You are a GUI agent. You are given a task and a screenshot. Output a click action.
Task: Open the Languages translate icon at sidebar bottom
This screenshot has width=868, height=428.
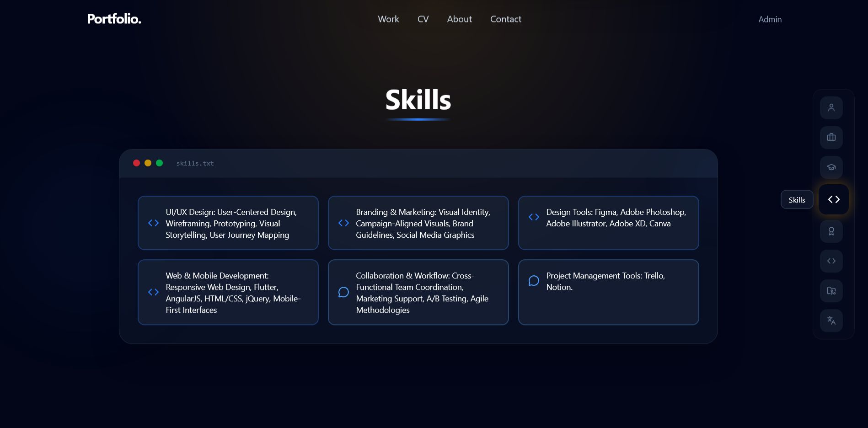click(831, 321)
